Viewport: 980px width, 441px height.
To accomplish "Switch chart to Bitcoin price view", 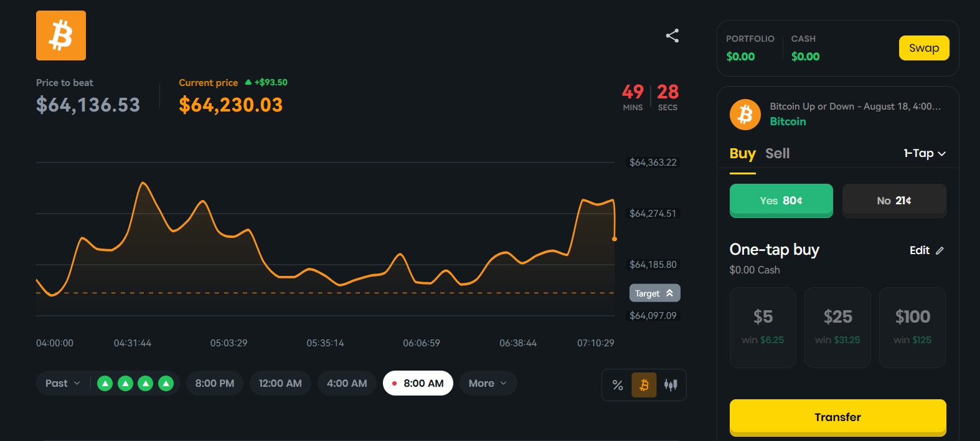I will (x=644, y=385).
